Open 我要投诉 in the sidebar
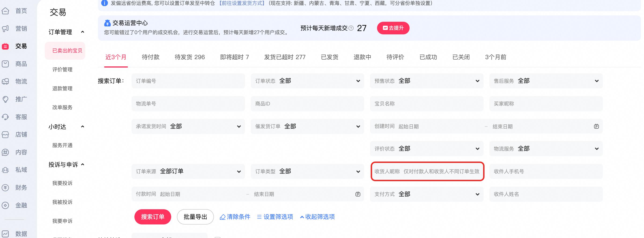Viewport: 644px width, 238px height. 62,183
